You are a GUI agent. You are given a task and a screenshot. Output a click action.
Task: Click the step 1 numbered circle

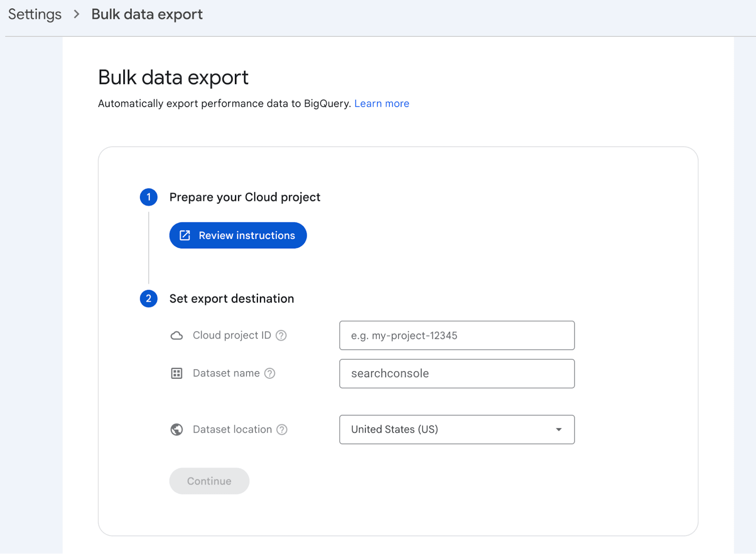point(148,197)
